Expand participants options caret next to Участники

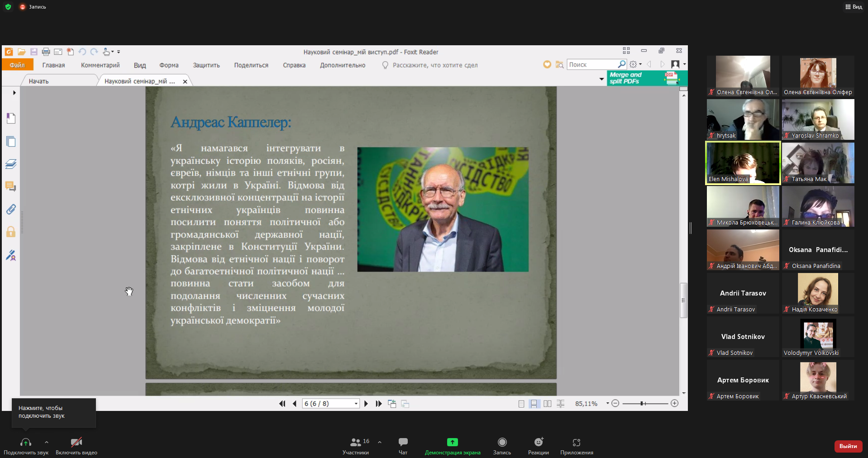point(380,442)
